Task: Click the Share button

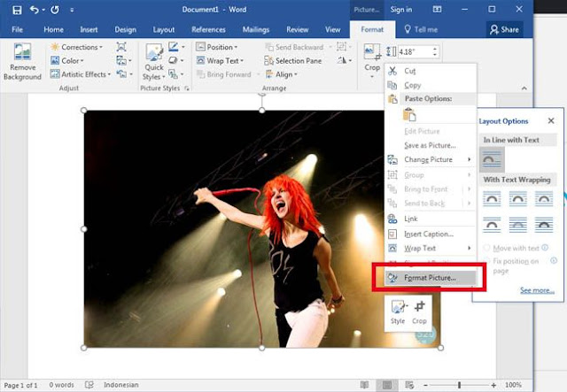Action: point(504,29)
